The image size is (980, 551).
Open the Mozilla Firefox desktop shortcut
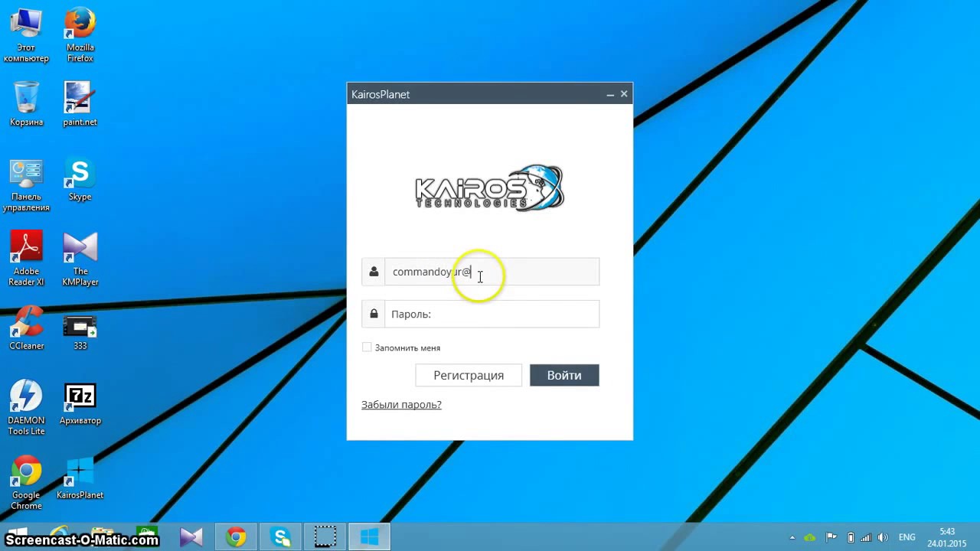tap(80, 36)
